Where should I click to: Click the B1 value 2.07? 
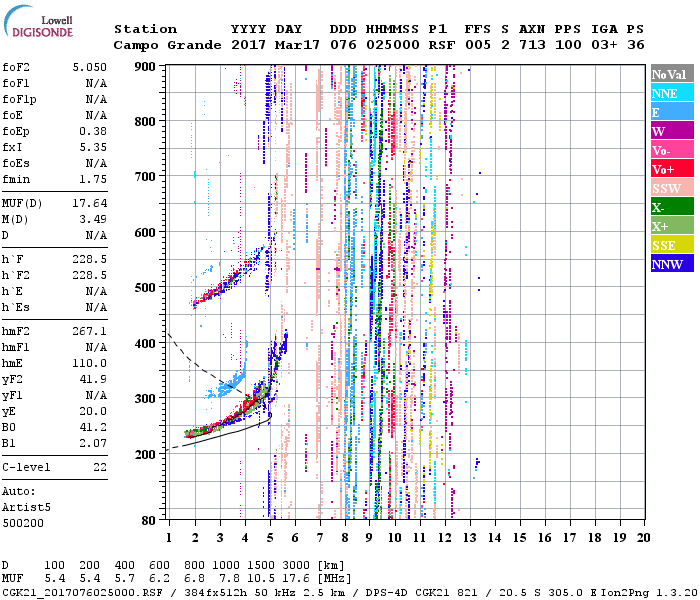tap(93, 443)
